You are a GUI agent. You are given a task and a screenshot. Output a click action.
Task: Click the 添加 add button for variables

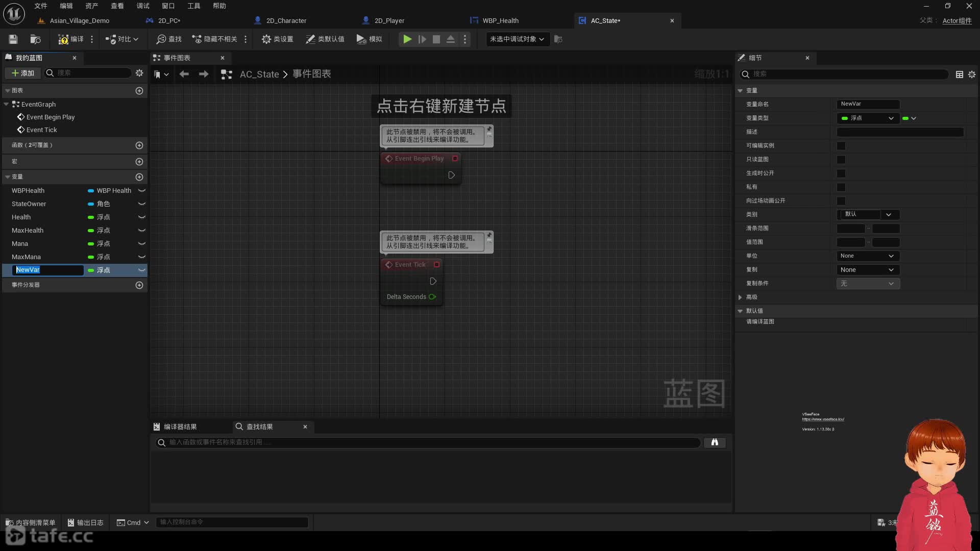[x=139, y=177]
